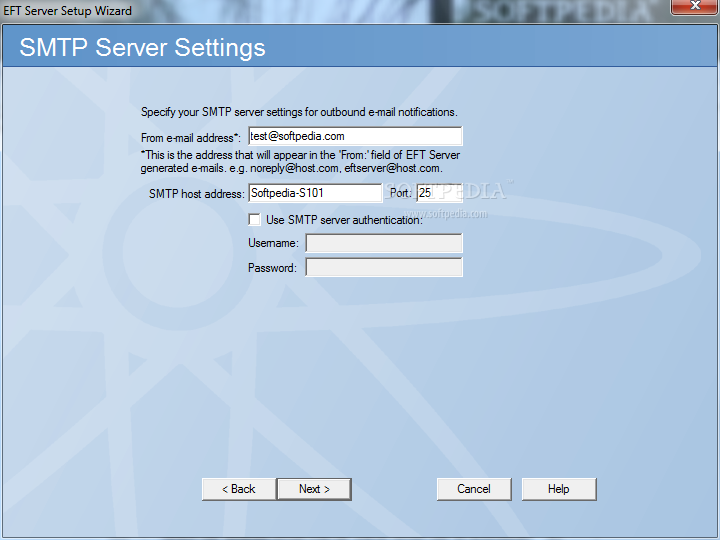The width and height of the screenshot is (720, 540).
Task: Click the disabled Username field
Action: 384,243
